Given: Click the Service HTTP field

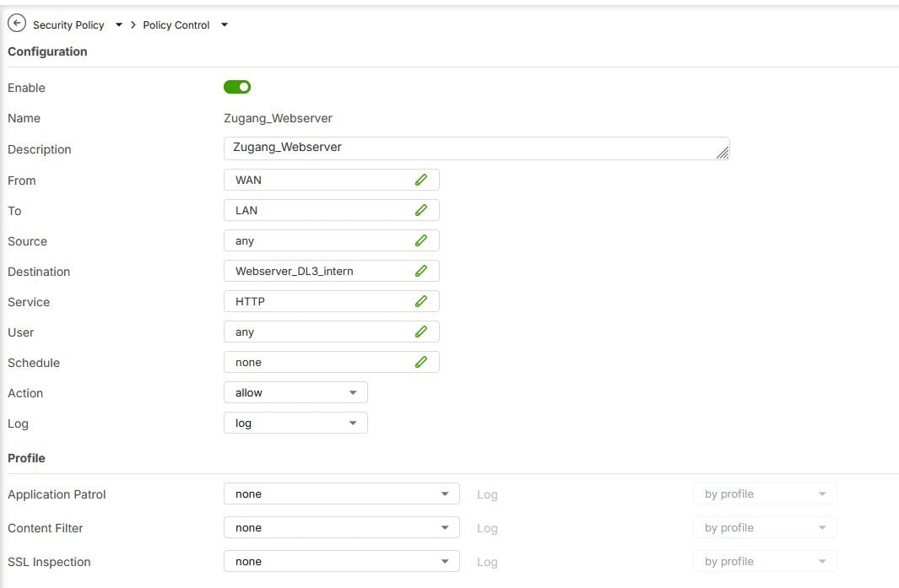Looking at the screenshot, I should (x=317, y=301).
